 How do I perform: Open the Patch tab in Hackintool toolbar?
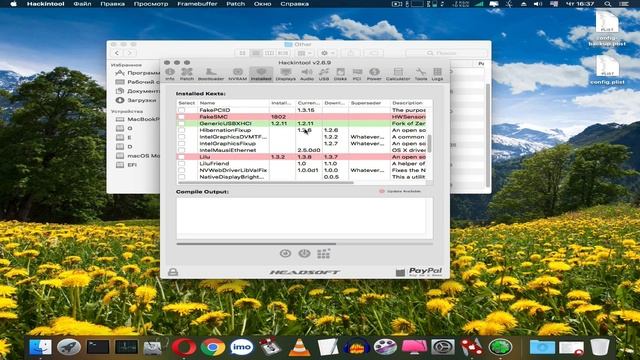(187, 74)
